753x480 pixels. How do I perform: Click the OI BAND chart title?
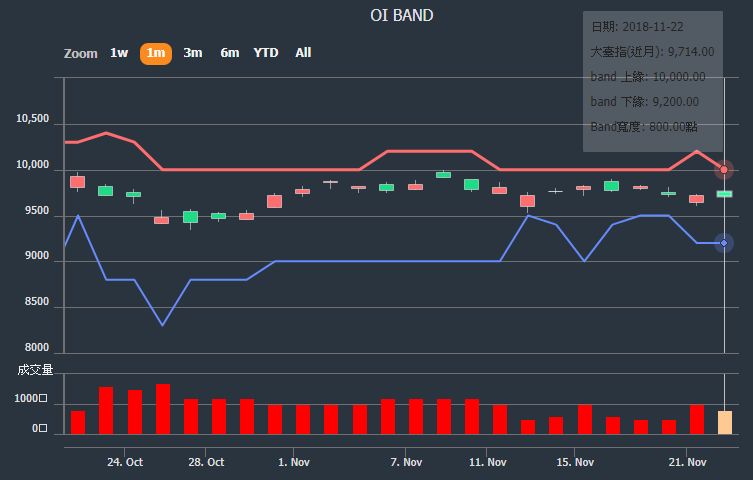pos(402,15)
